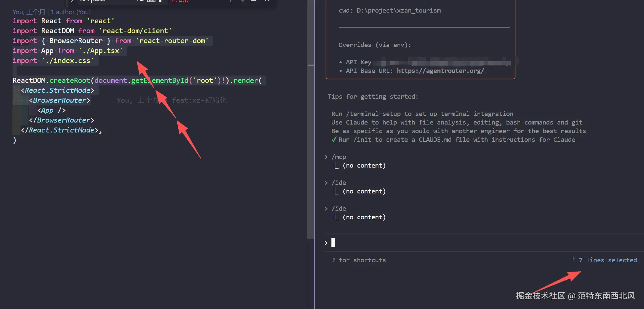The image size is (644, 309).
Task: Click the 'cwd: D:\project\xzan_tourism' line
Action: click(390, 10)
